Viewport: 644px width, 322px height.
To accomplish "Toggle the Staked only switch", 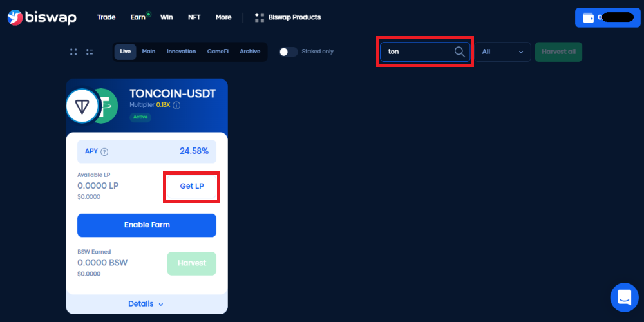I will pyautogui.click(x=289, y=52).
